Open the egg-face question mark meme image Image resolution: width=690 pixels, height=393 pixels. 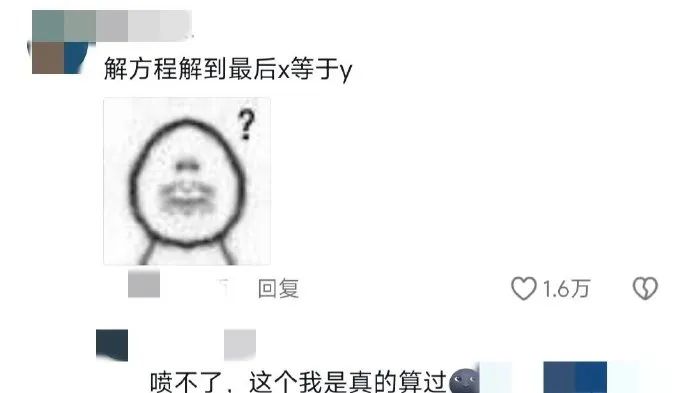coord(187,181)
